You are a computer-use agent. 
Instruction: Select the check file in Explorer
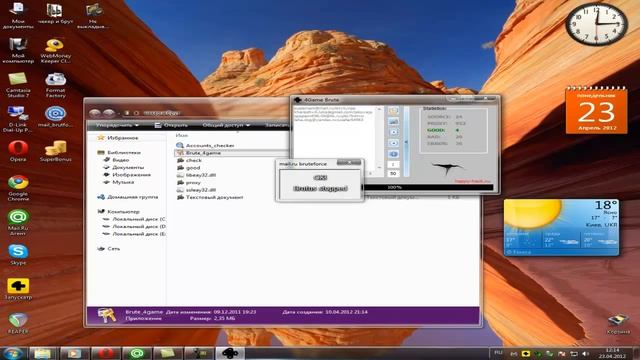point(189,160)
